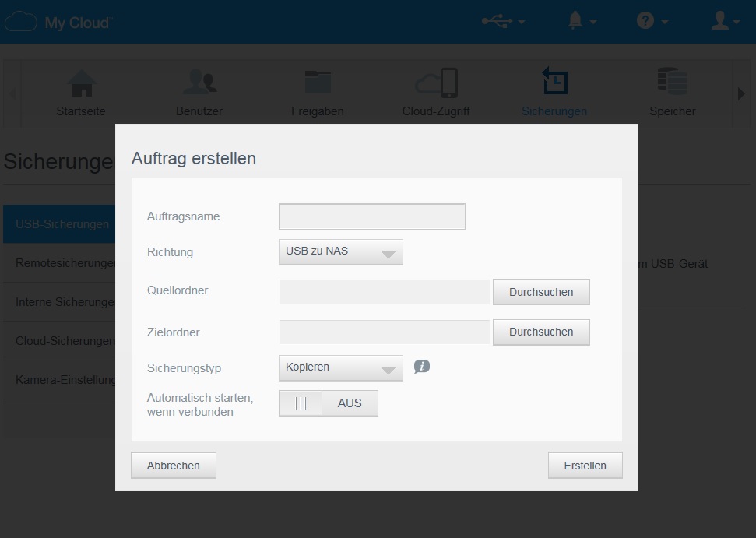Open the user account icon menu
The width and height of the screenshot is (756, 538).
(725, 21)
